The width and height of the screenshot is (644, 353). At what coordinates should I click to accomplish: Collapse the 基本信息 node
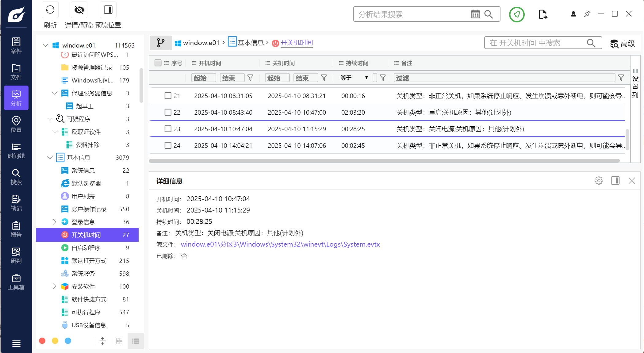pyautogui.click(x=50, y=157)
